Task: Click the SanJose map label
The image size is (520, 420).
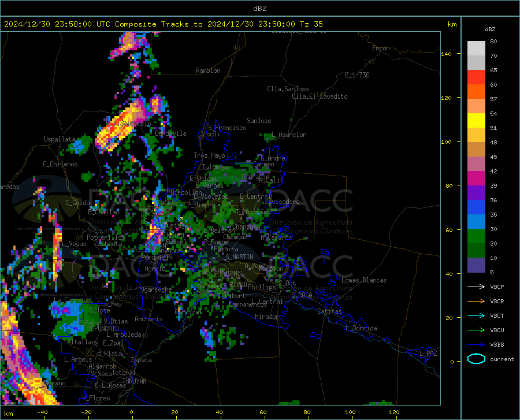Action: tap(259, 121)
